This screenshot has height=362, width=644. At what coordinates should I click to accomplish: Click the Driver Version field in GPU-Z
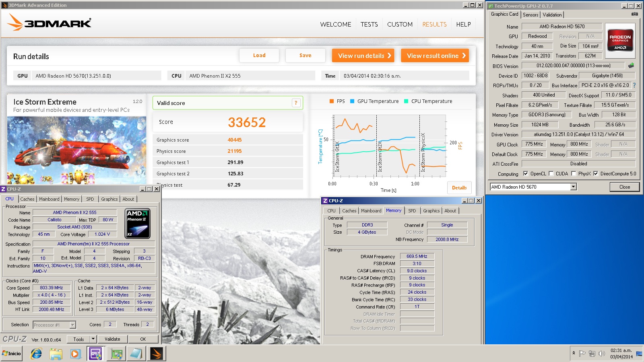click(578, 134)
